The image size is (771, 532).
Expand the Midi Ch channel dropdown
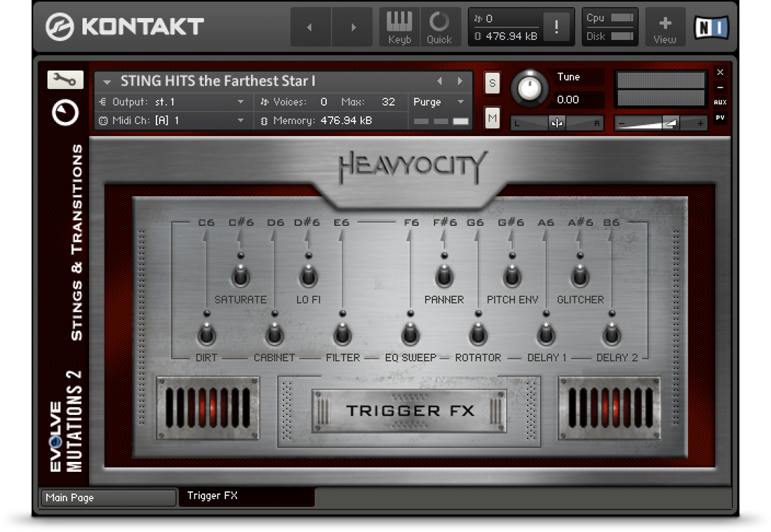coord(241,121)
